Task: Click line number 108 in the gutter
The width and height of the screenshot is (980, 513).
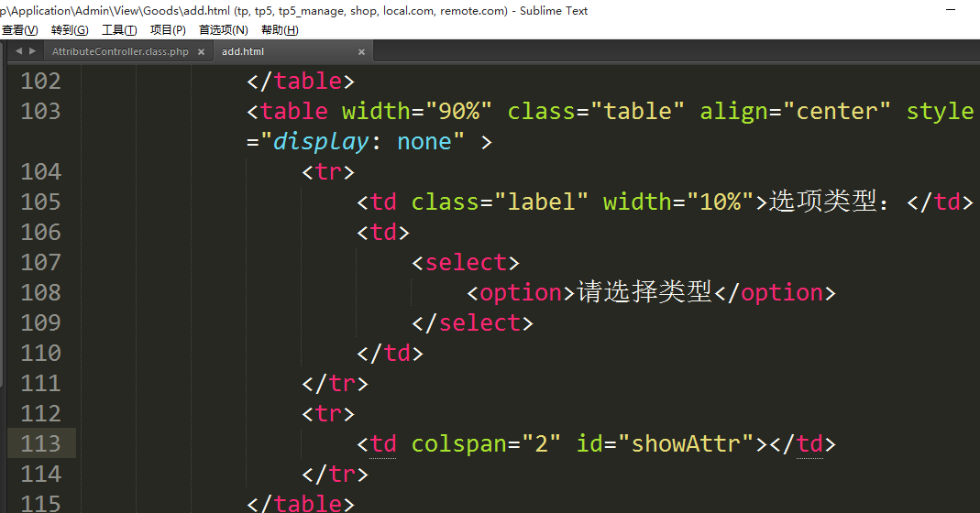Action: pos(40,292)
